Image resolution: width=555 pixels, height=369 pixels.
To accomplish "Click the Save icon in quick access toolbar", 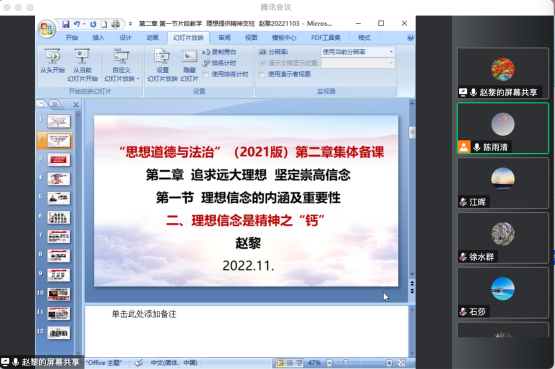I will click(x=66, y=24).
